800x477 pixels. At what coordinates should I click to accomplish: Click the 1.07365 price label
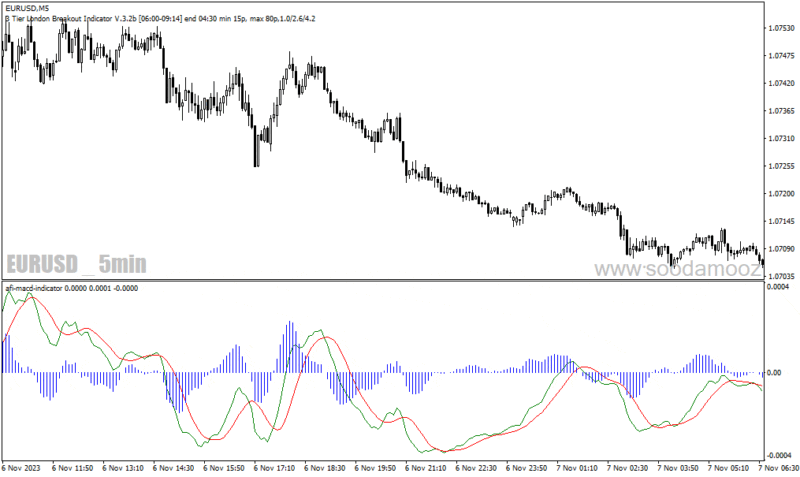tap(781, 111)
